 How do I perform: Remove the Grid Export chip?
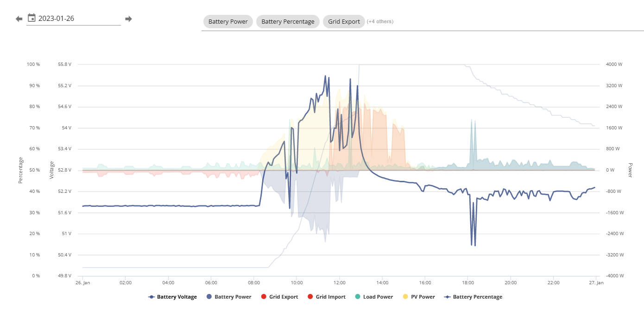coord(344,21)
